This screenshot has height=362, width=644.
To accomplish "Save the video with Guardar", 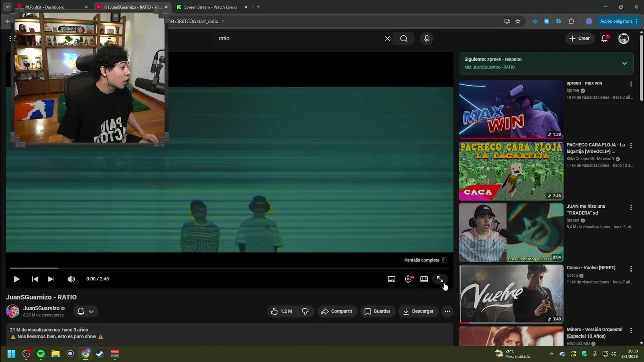I will (377, 311).
